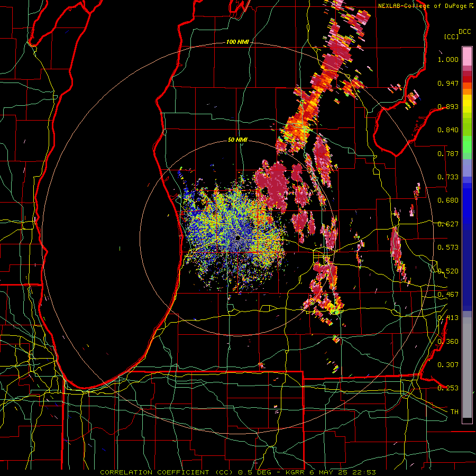
Task: Select the 0.733 scale value
Action: [448, 177]
